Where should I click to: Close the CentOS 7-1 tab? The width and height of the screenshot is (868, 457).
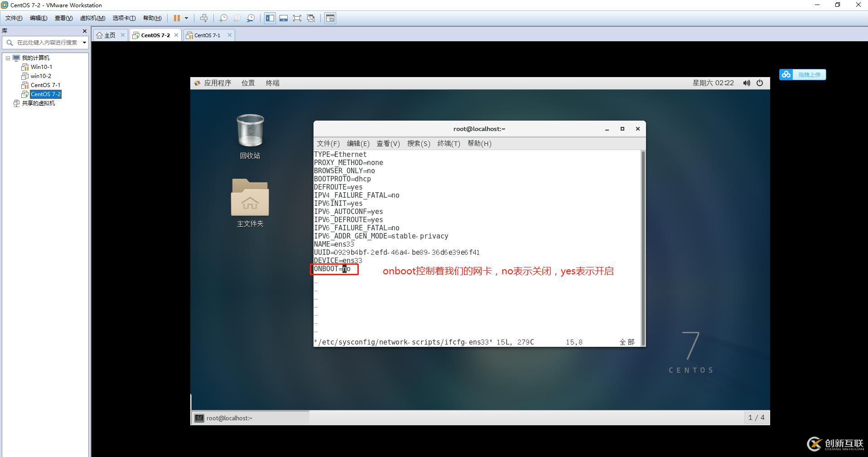[230, 35]
